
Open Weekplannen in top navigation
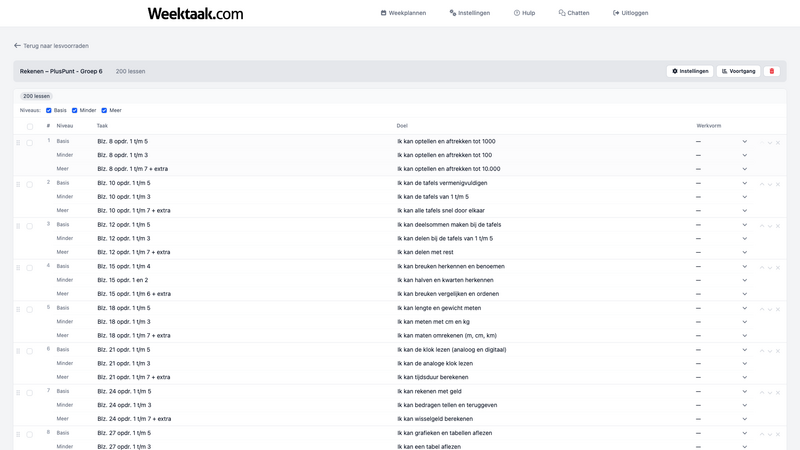403,13
